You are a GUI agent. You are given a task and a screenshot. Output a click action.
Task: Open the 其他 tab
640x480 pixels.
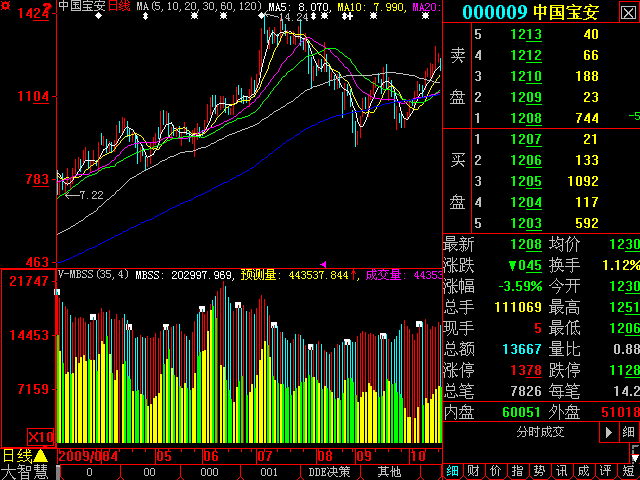[x=389, y=472]
